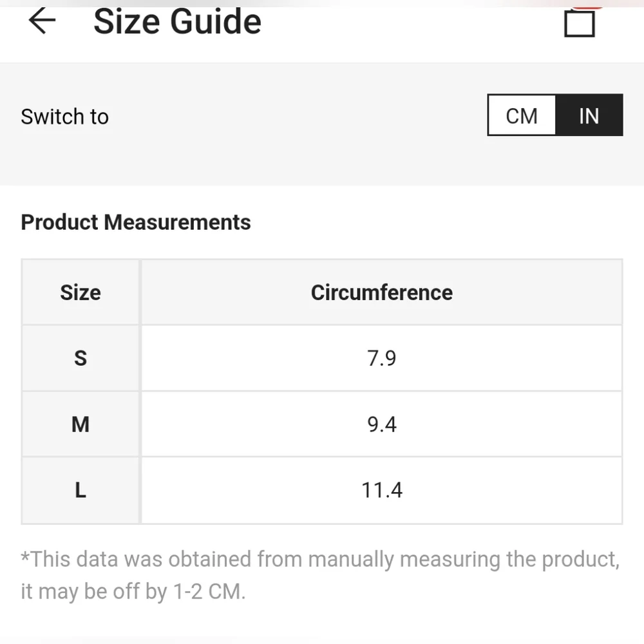Click the 11.4 circumference value
Image resolution: width=644 pixels, height=644 pixels.
tap(381, 490)
